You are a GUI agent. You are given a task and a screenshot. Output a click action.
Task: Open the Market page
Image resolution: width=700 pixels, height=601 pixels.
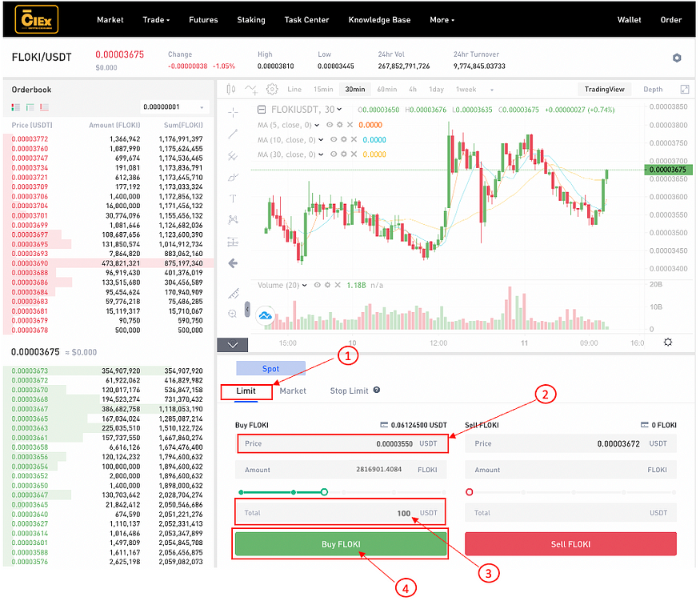[110, 20]
